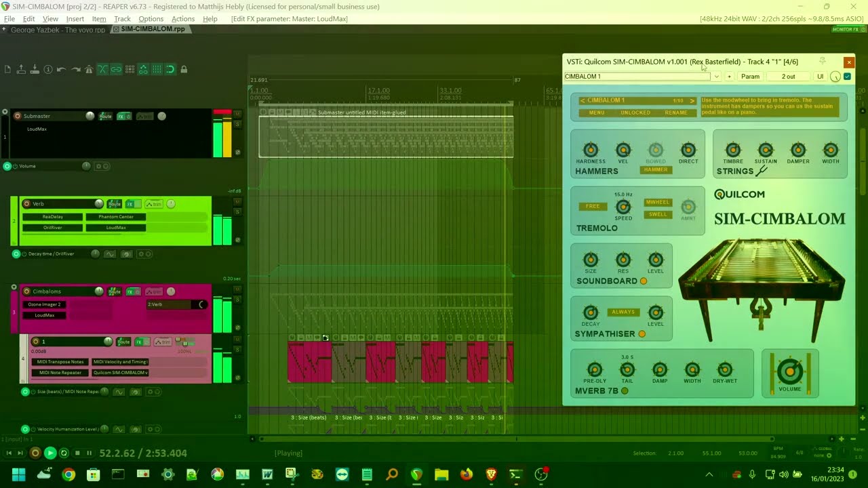
Task: Click the Open Project toolbar icon
Action: click(21, 69)
